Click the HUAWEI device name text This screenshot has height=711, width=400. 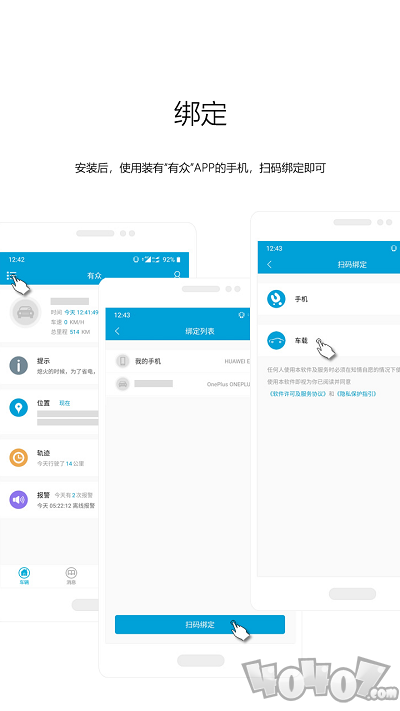click(x=237, y=361)
